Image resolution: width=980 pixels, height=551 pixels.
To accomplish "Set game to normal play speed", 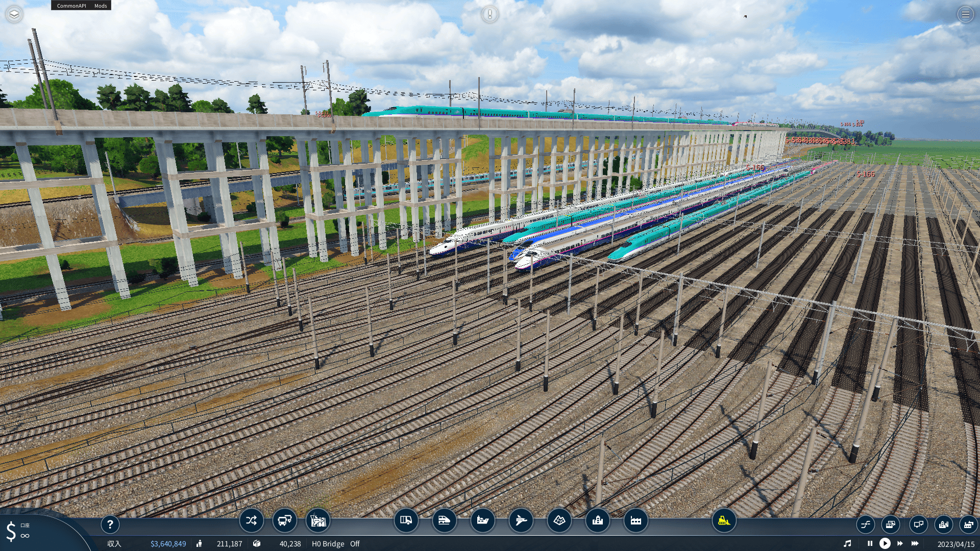I will (x=885, y=543).
